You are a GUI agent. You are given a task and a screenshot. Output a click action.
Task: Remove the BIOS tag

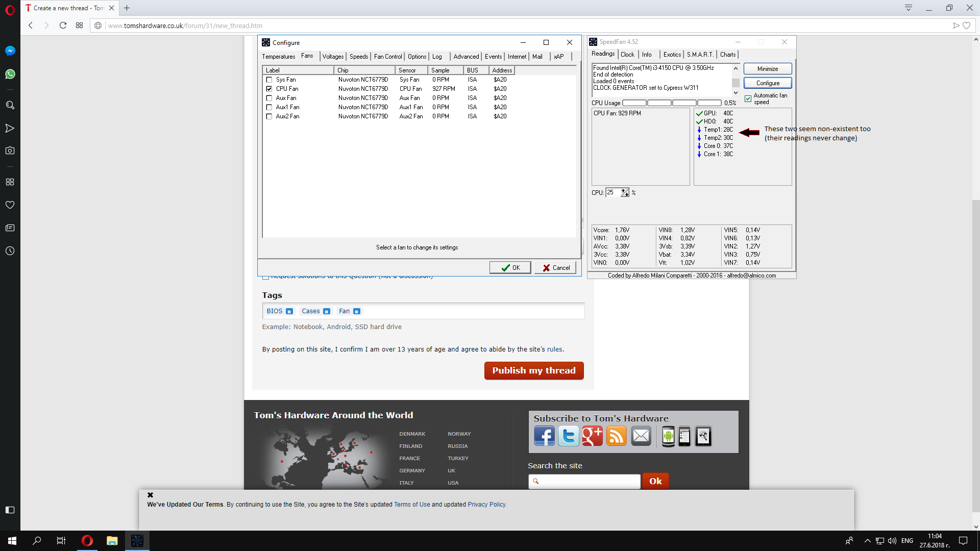coord(289,312)
